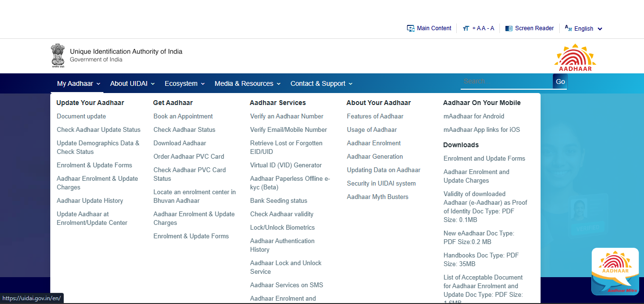This screenshot has width=644, height=304.
Task: Click the Aadhaar logo in header
Action: pyautogui.click(x=575, y=58)
